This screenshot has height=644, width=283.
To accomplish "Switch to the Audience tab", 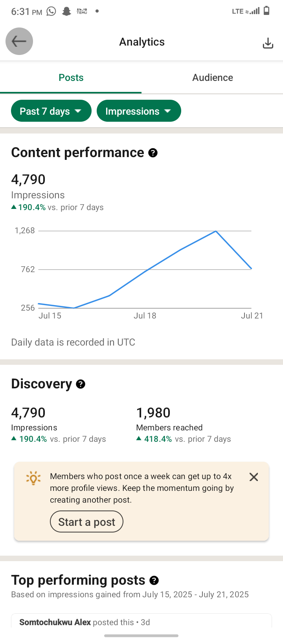I will (x=212, y=77).
